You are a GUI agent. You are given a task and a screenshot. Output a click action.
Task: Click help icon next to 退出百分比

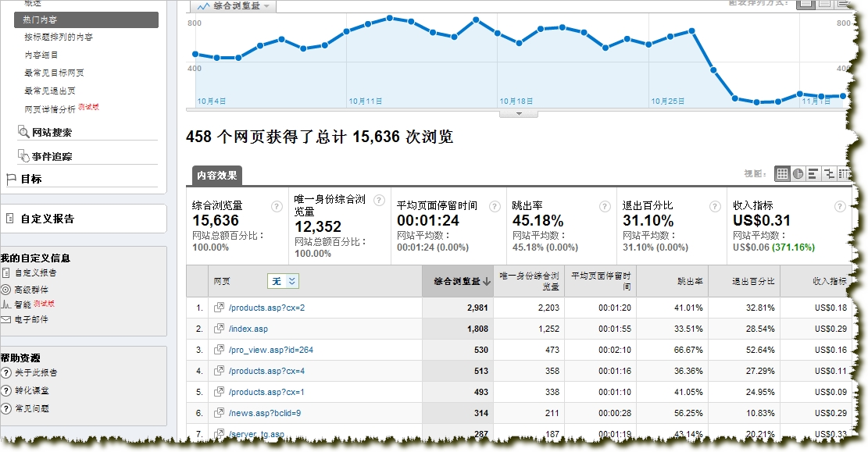(715, 206)
